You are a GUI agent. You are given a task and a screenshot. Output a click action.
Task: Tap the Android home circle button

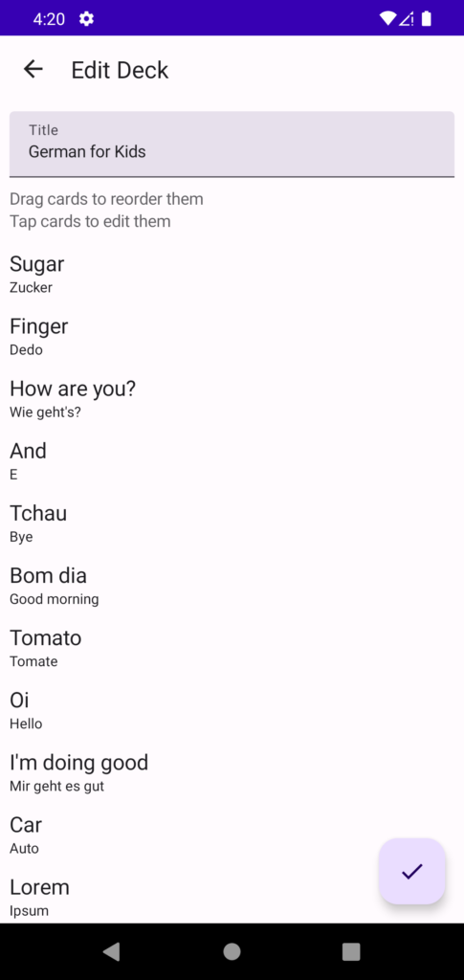pyautogui.click(x=232, y=951)
